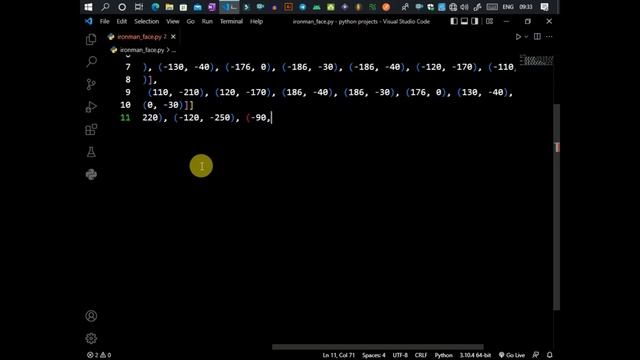The width and height of the screenshot is (640, 360).
Task: Click the horizontal scrollbar thumb
Action: 378,347
